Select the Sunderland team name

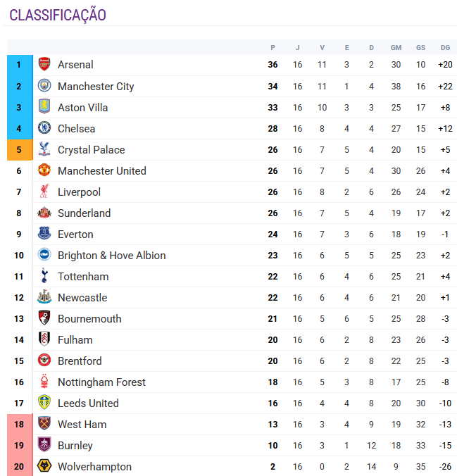click(x=84, y=213)
